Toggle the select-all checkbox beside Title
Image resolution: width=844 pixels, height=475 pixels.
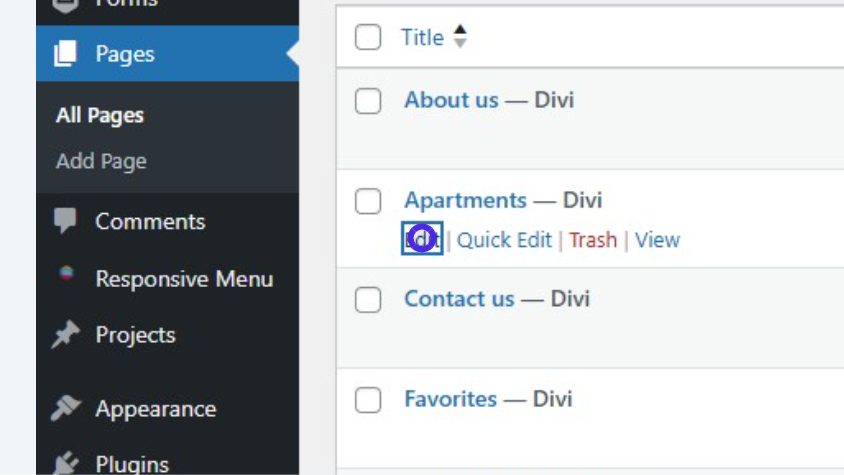point(368,38)
